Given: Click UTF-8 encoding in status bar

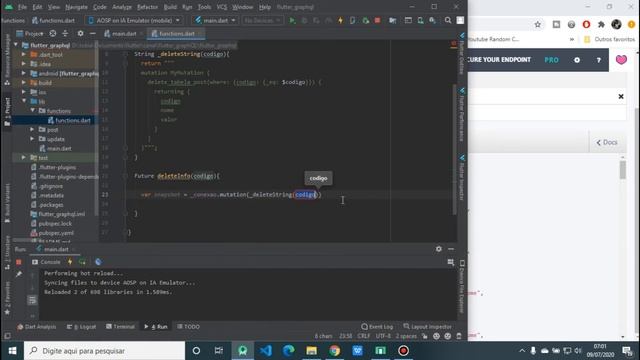Looking at the screenshot, I should (383, 336).
